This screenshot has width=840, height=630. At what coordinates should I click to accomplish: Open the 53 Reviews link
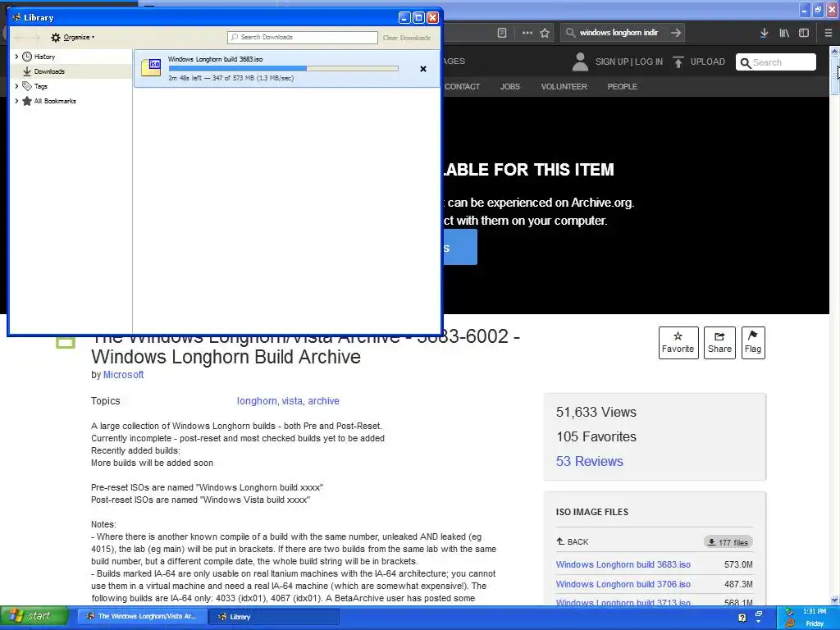(589, 461)
